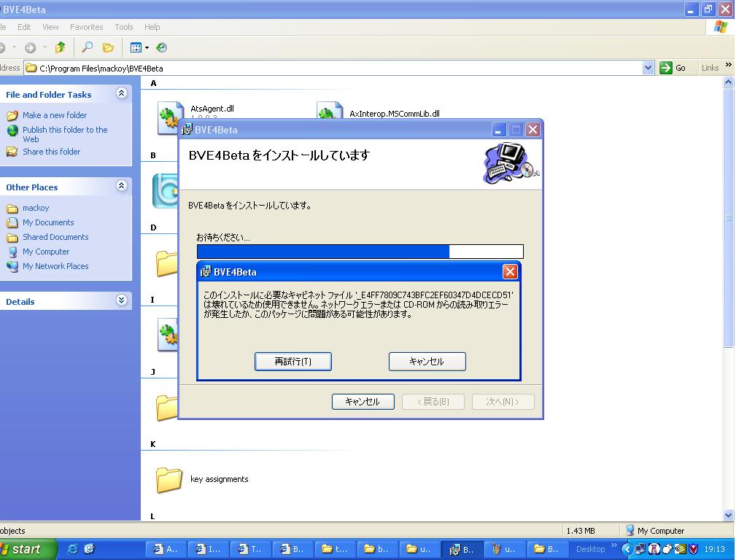Image resolution: width=747 pixels, height=560 pixels.
Task: Open My Network Places link
Action: (x=55, y=266)
